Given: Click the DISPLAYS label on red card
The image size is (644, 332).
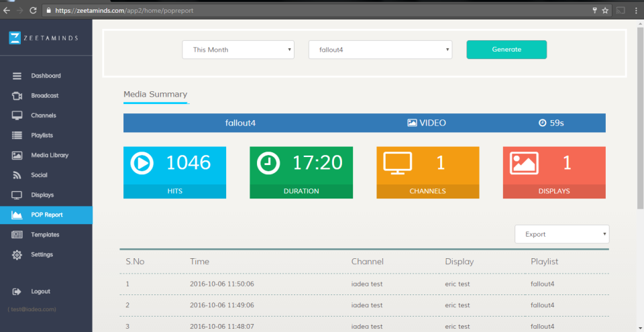Looking at the screenshot, I should coord(554,191).
